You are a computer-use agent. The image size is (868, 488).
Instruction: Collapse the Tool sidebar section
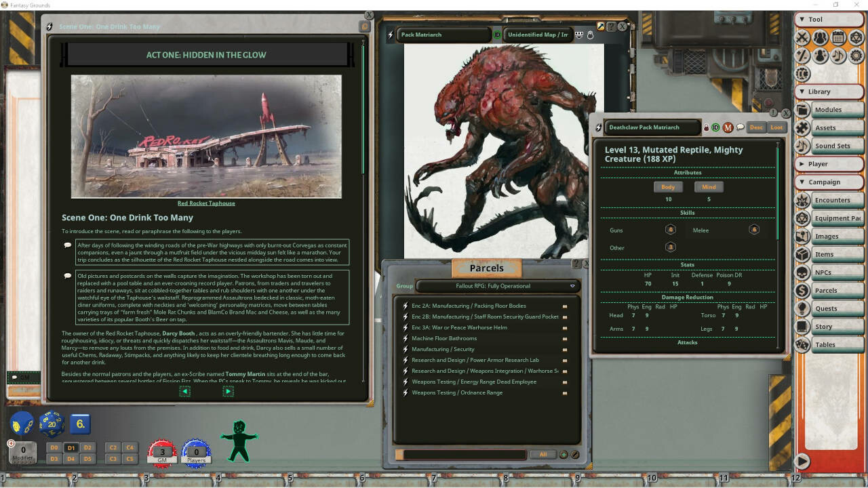pos(802,20)
